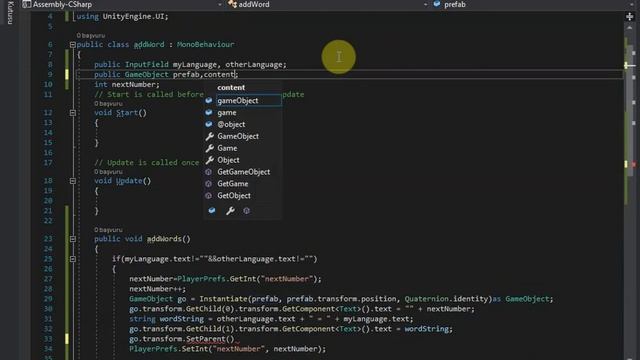Open the prefab member navigation dropdown
This screenshot has width=640, height=360.
[x=631, y=4]
